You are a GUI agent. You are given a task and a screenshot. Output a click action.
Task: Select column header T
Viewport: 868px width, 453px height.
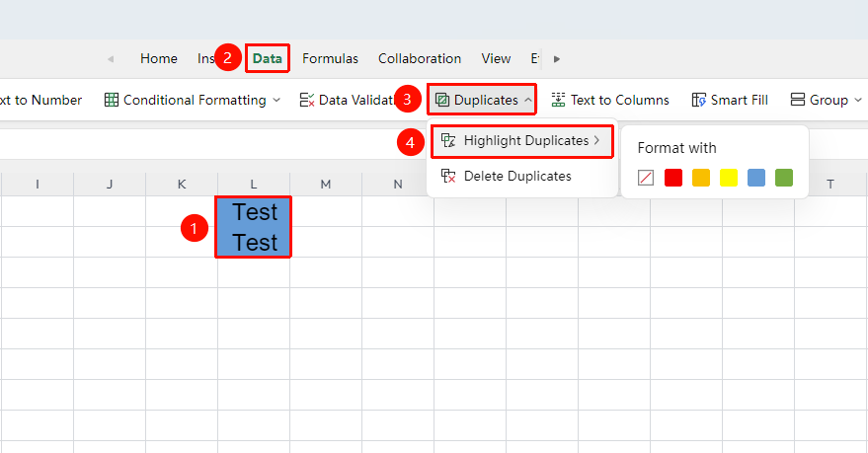(830, 185)
